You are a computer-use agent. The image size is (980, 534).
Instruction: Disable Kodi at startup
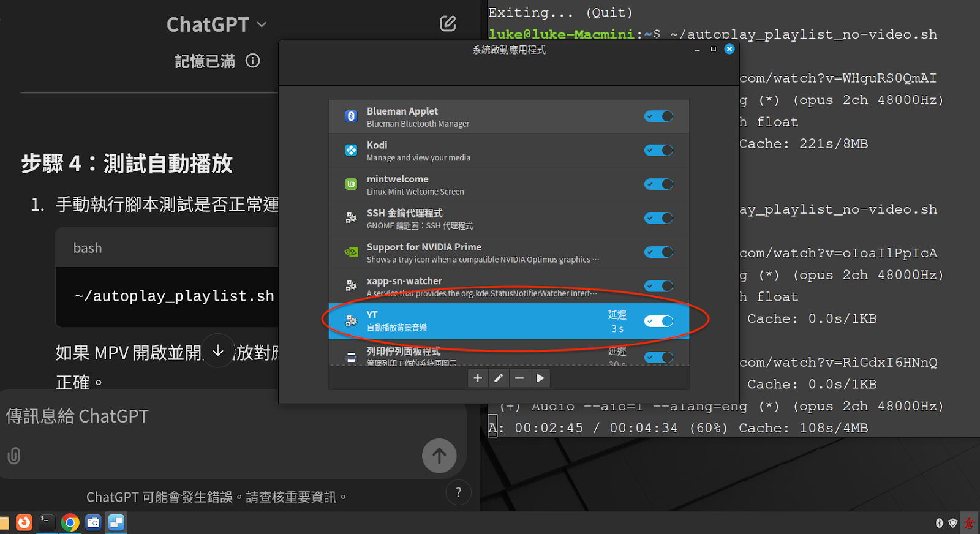click(x=658, y=150)
